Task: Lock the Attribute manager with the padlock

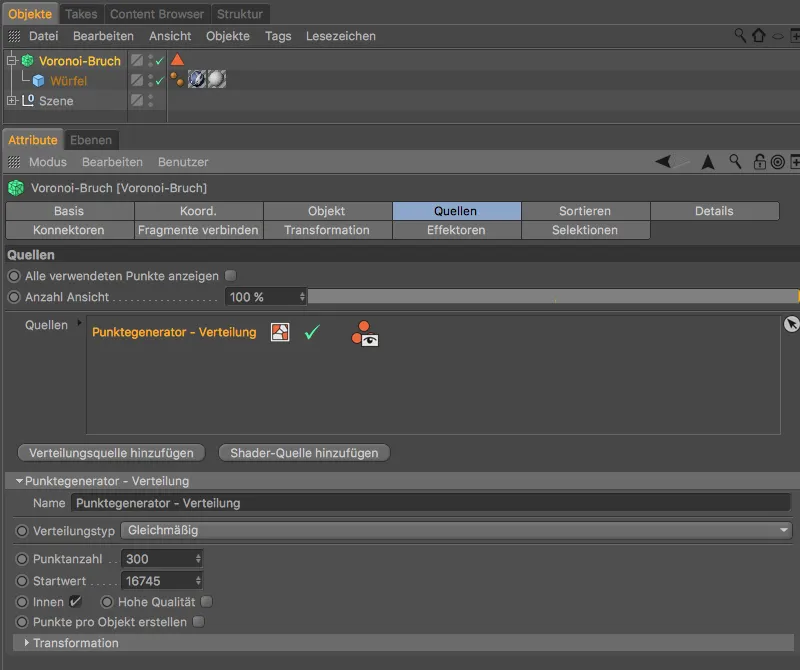Action: [760, 162]
